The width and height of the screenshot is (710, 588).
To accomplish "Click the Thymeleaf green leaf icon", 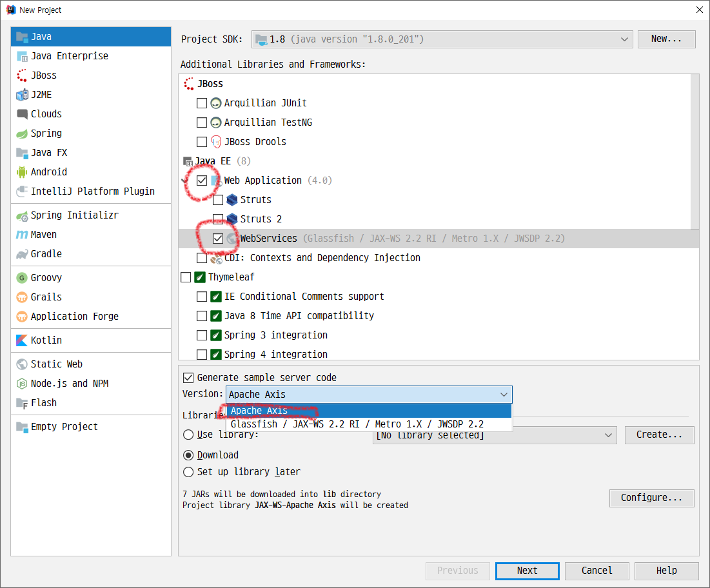I will [200, 277].
